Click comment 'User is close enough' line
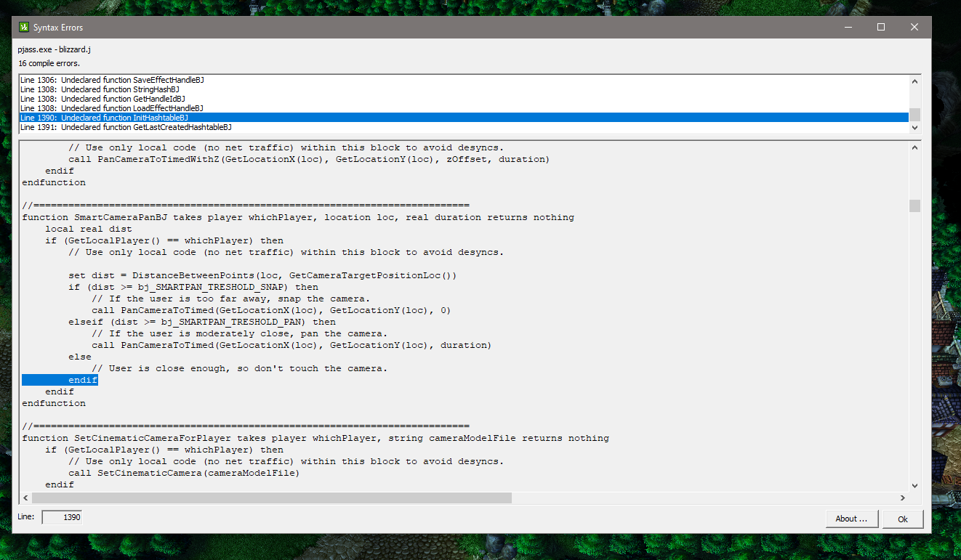The image size is (961, 560). pos(240,368)
